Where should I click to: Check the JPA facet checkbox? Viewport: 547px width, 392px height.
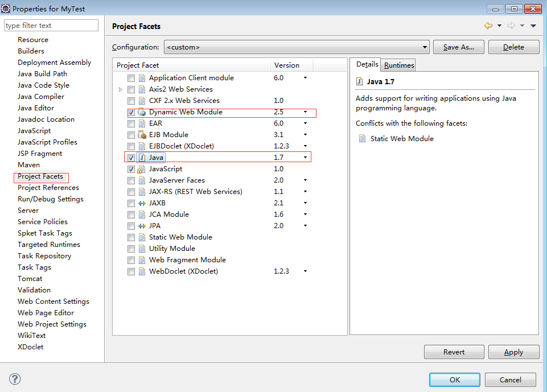point(131,226)
